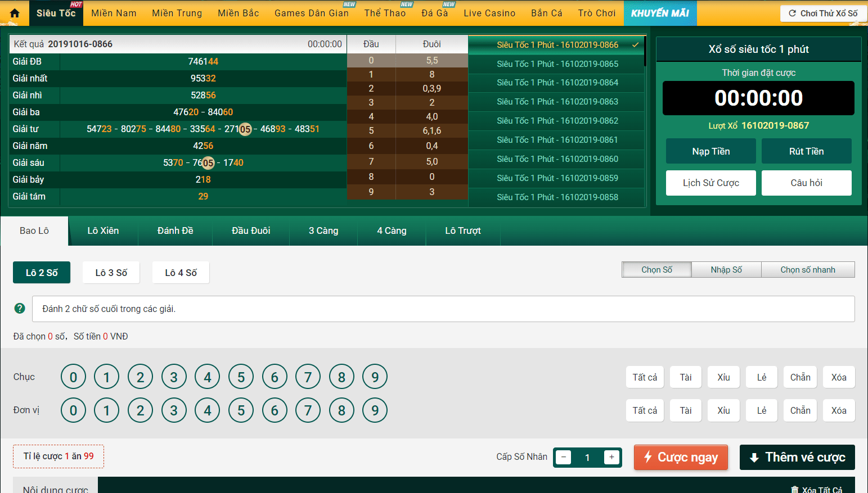Click the Cược ngay button
The width and height of the screenshot is (868, 493).
pyautogui.click(x=680, y=457)
